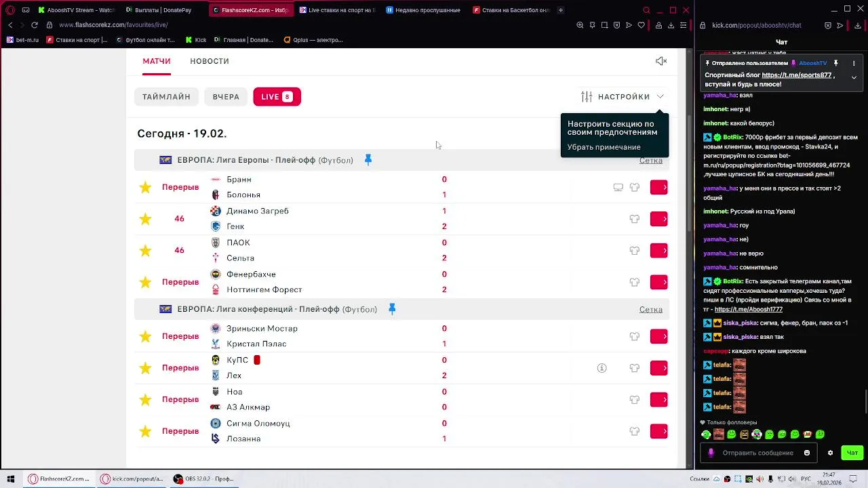Open t.me/sports877 link in pinned message

pyautogui.click(x=796, y=75)
